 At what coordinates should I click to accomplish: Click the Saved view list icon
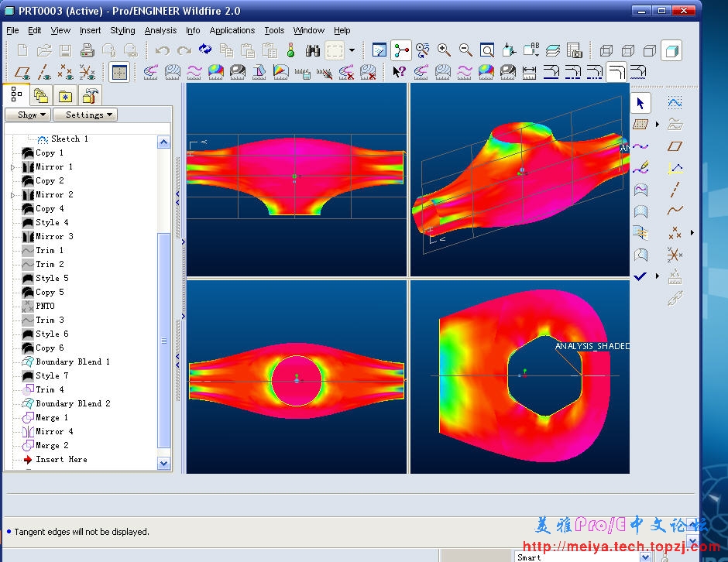click(x=531, y=50)
